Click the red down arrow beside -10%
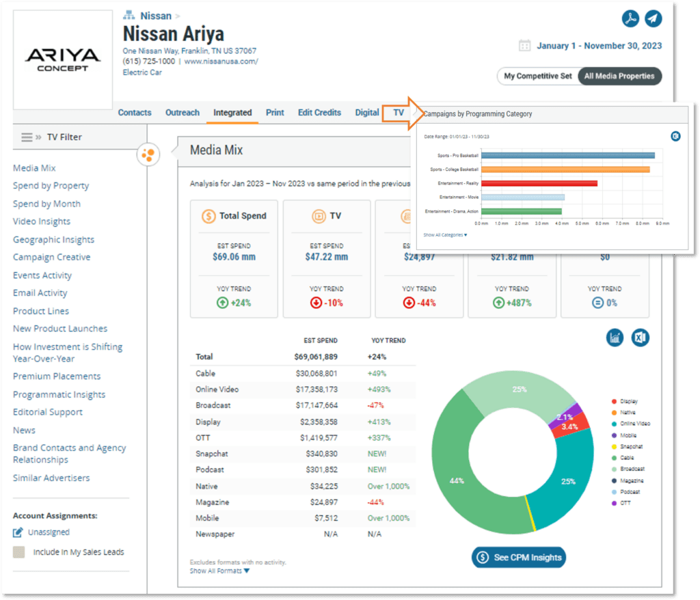The image size is (700, 600). click(316, 303)
